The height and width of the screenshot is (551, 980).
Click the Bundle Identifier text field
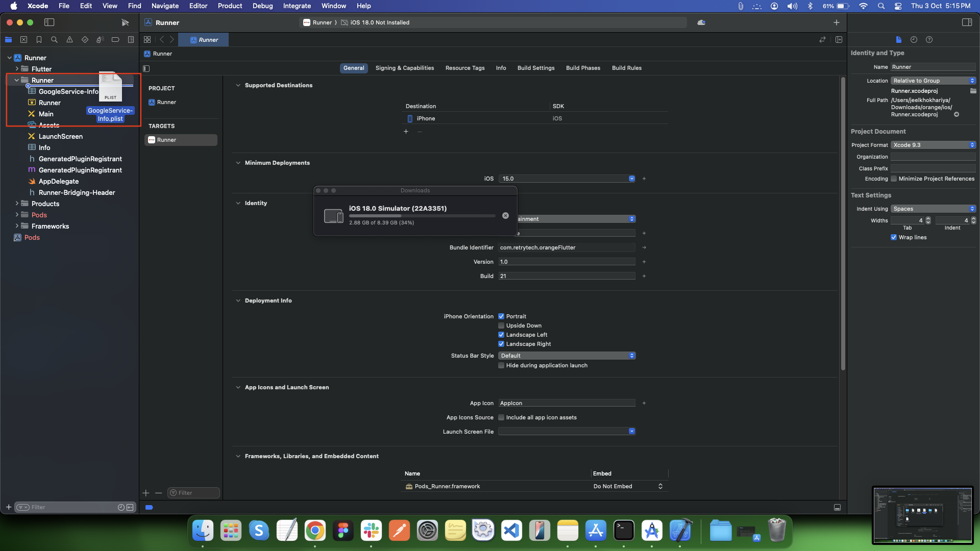[567, 247]
